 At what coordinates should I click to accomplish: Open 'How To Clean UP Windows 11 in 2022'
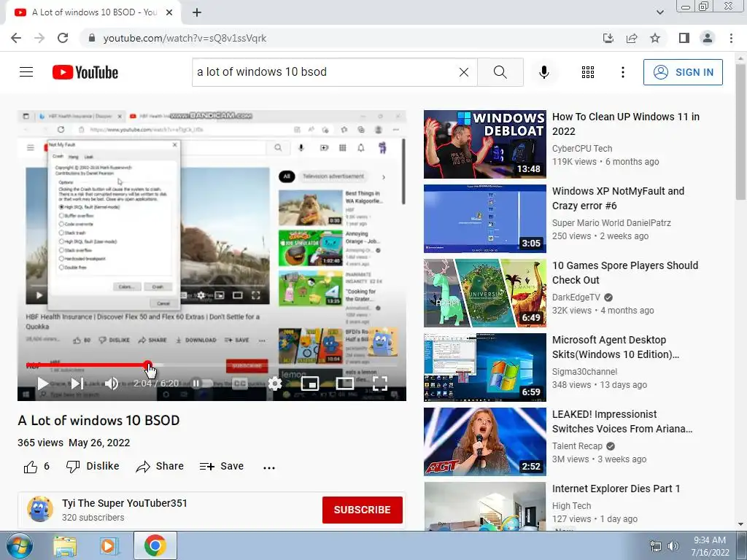625,124
